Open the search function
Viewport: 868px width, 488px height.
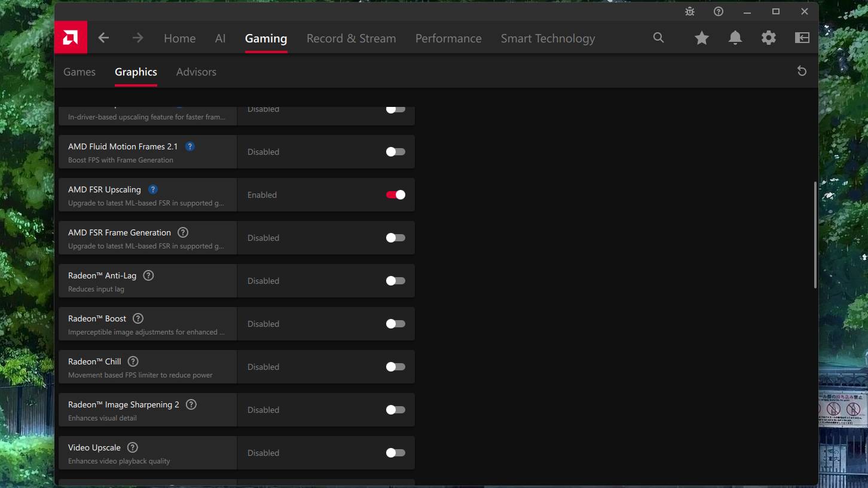coord(658,37)
